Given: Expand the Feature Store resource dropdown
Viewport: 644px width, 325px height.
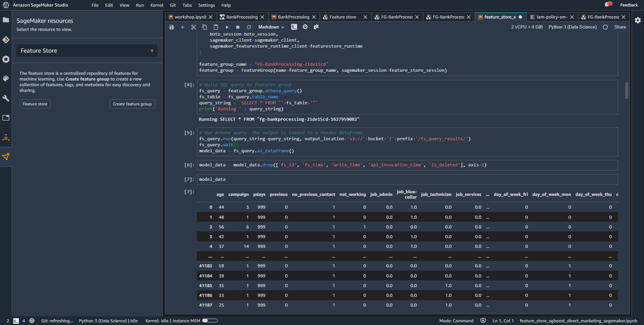Looking at the screenshot, I should coord(87,51).
